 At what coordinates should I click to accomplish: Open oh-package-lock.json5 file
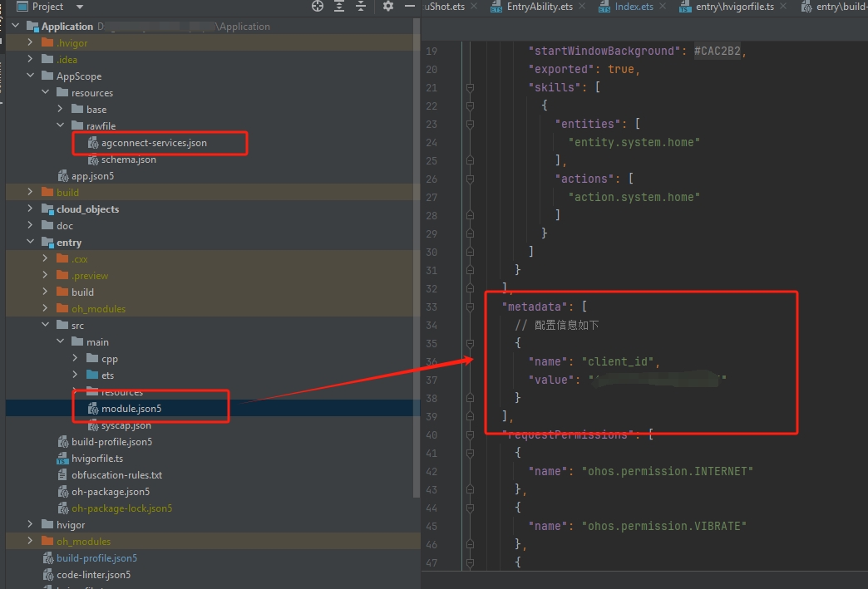tap(121, 508)
